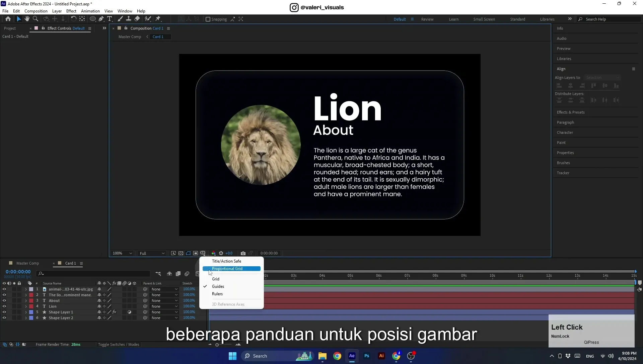Toggle Transparency Grid in the viewer
The height and width of the screenshot is (364, 643).
click(181, 253)
